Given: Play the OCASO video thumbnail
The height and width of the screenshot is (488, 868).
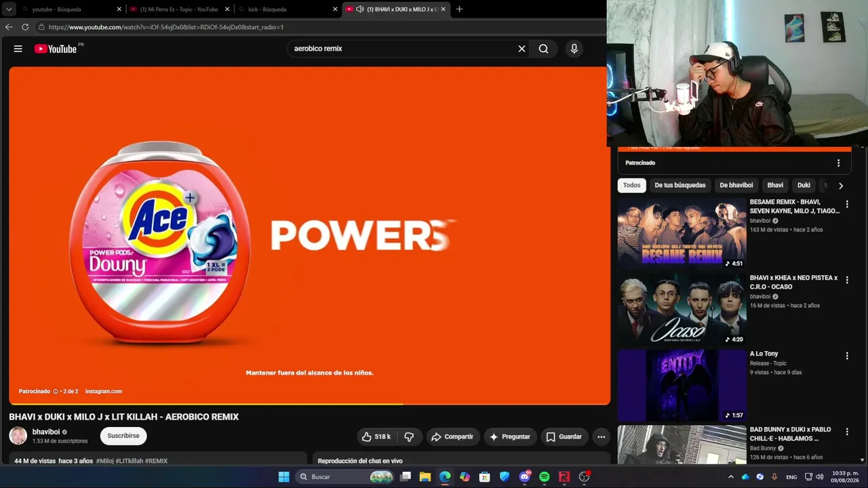Looking at the screenshot, I should 682,310.
